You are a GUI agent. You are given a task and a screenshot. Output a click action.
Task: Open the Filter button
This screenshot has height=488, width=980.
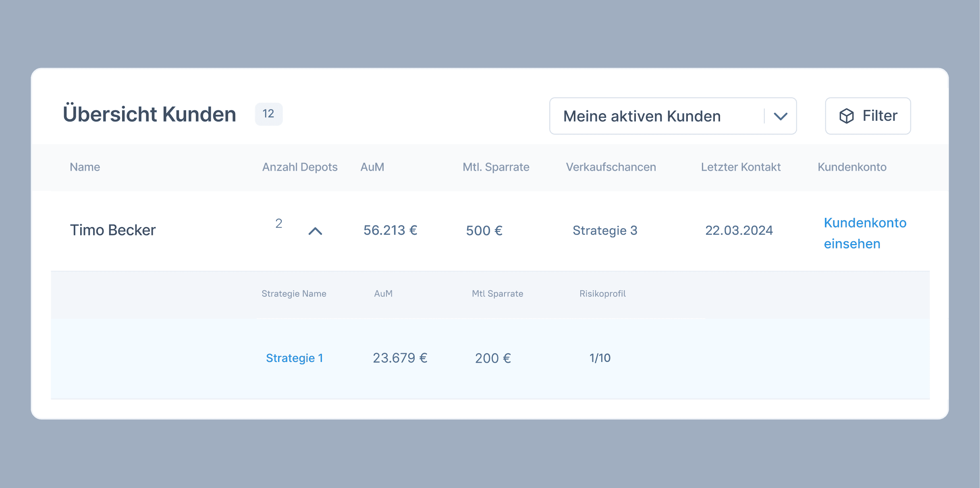pyautogui.click(x=868, y=116)
